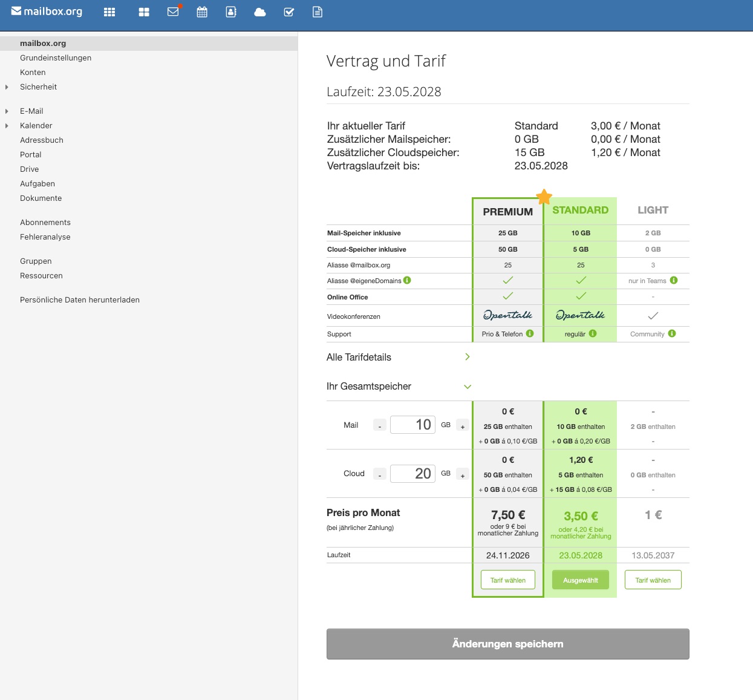Screen dimensions: 753x700
Task: Click the 'Vertrag und Tarif' page title
Action: coord(386,61)
